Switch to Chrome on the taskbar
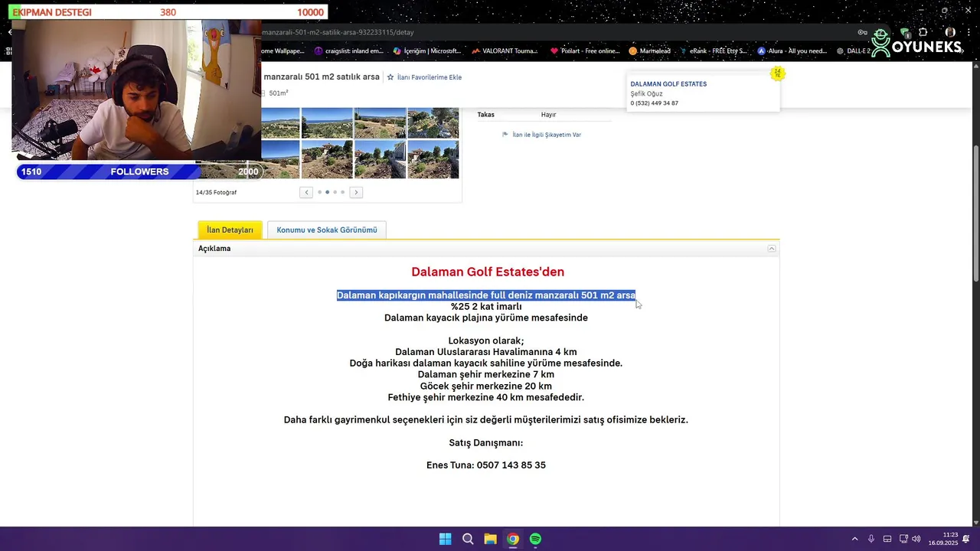 513,539
